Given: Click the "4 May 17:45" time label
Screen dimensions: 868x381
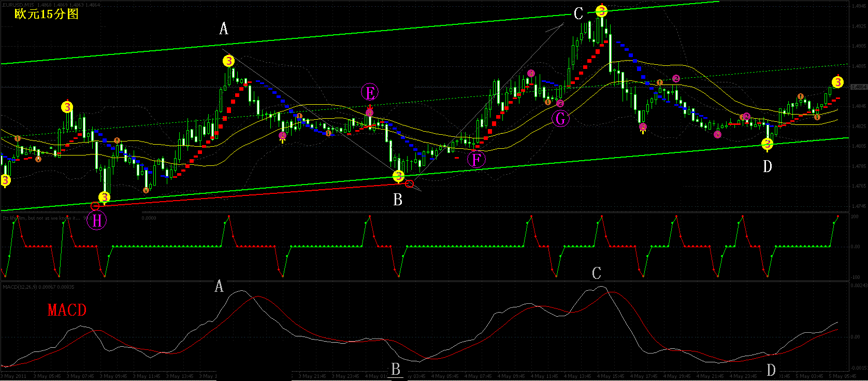Looking at the screenshot, I should point(644,376).
